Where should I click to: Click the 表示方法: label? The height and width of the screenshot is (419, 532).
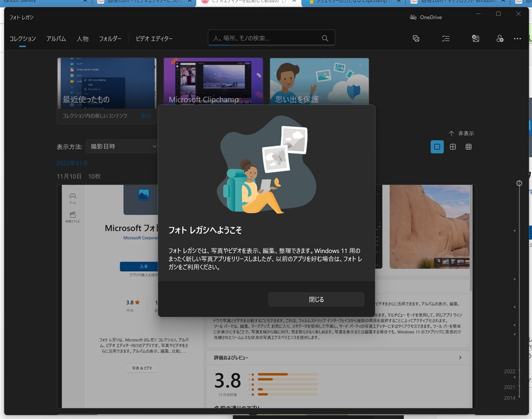[70, 147]
